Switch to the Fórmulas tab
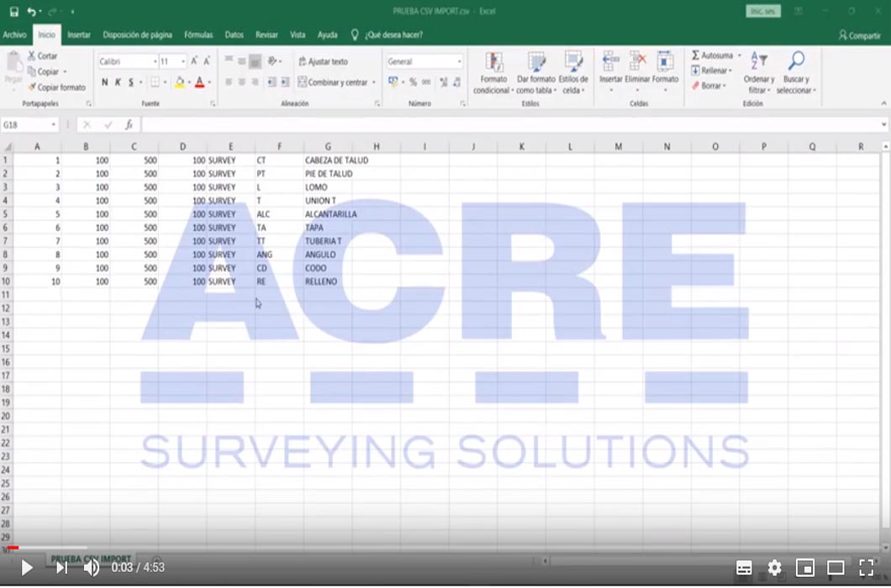 pyautogui.click(x=198, y=34)
